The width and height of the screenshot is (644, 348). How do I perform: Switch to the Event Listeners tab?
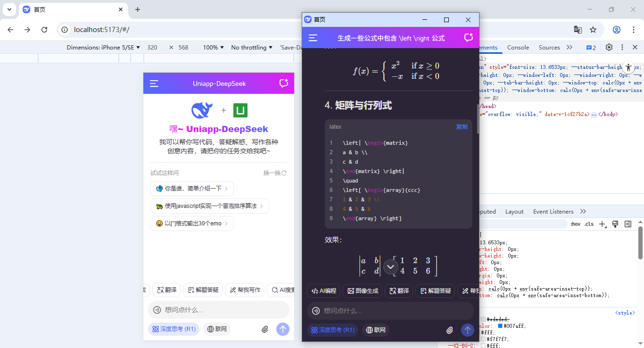point(553,212)
